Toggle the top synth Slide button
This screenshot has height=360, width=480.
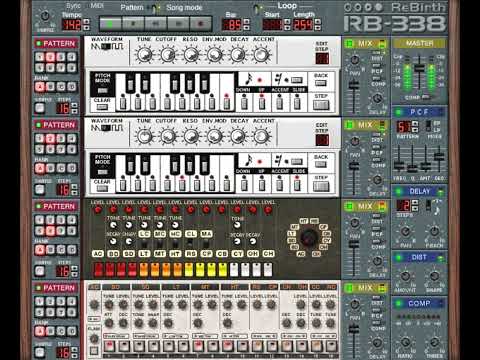click(297, 104)
